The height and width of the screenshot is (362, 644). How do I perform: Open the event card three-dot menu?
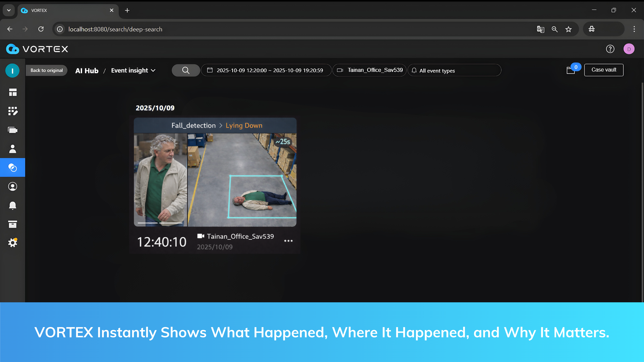288,241
